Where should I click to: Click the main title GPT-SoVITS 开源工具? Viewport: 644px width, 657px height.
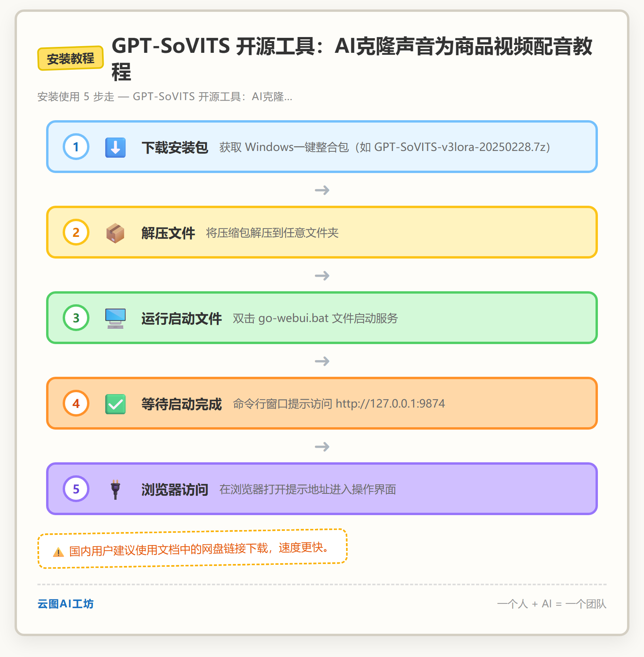(352, 58)
